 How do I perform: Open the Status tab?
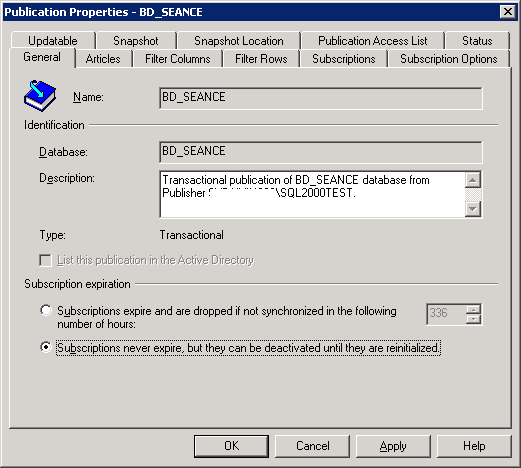pos(477,41)
